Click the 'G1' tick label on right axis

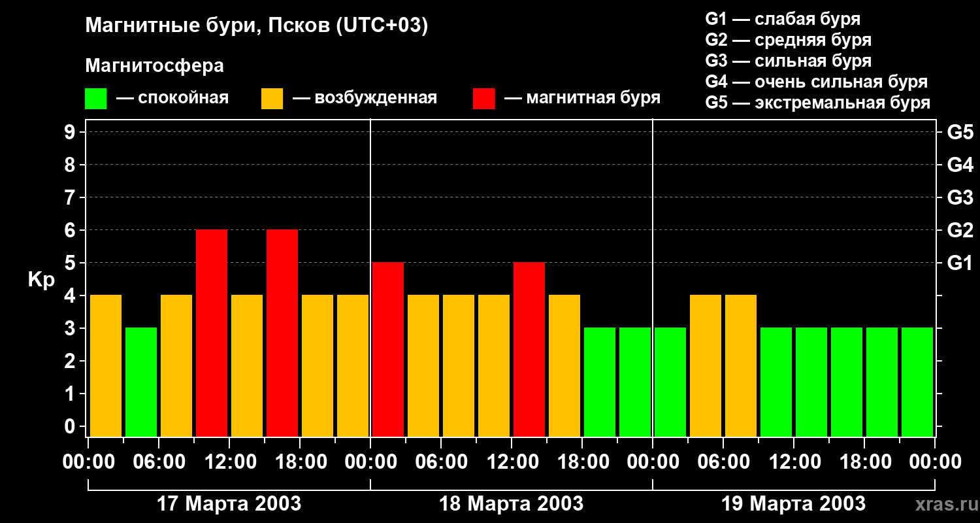pos(960,263)
